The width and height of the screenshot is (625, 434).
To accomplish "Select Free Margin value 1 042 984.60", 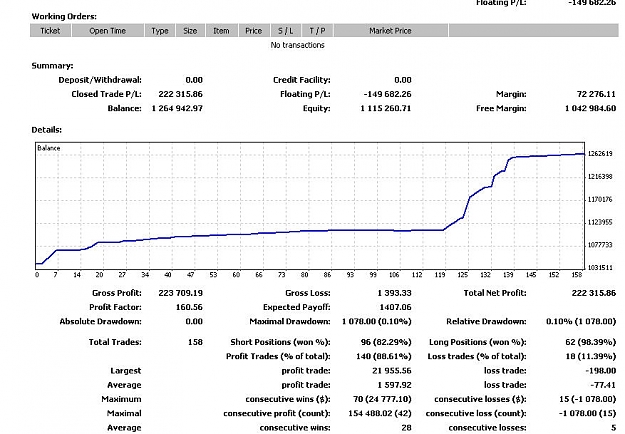I will click(590, 108).
